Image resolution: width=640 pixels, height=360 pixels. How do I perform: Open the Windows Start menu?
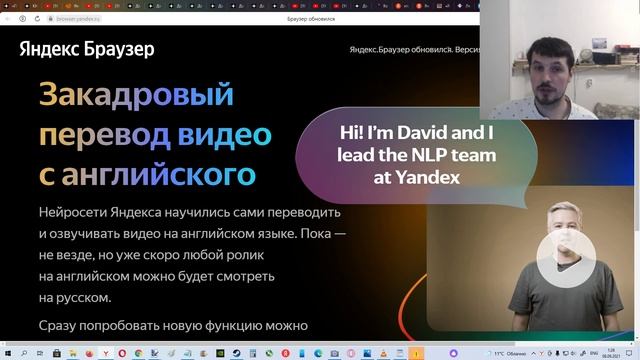click(x=7, y=353)
